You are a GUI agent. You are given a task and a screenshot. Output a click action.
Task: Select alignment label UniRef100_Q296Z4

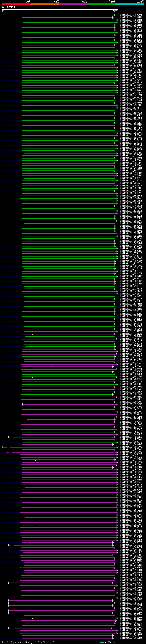tap(131, 289)
